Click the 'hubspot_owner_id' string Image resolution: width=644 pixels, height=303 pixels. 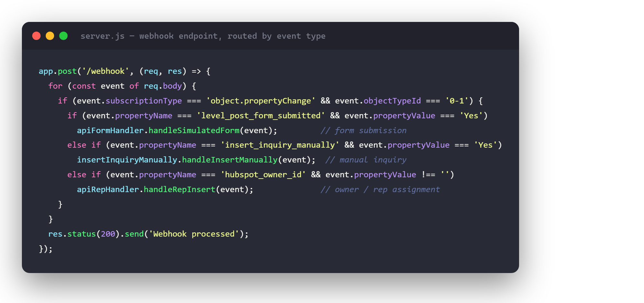click(x=263, y=175)
